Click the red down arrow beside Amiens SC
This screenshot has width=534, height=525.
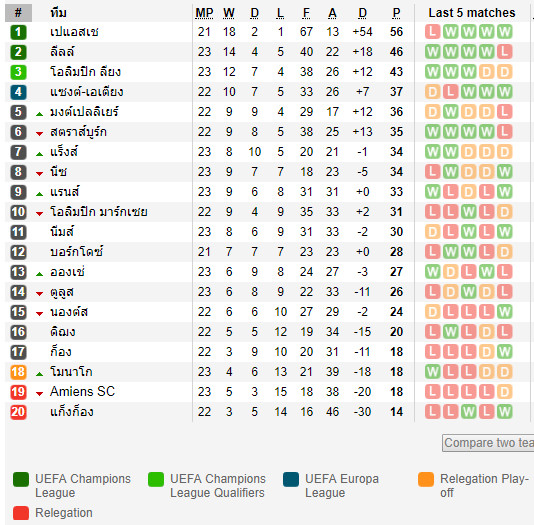pos(40,394)
